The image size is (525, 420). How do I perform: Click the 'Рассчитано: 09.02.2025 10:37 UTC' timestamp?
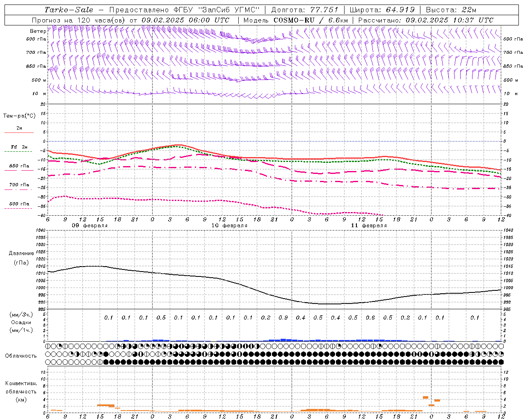(x=426, y=20)
